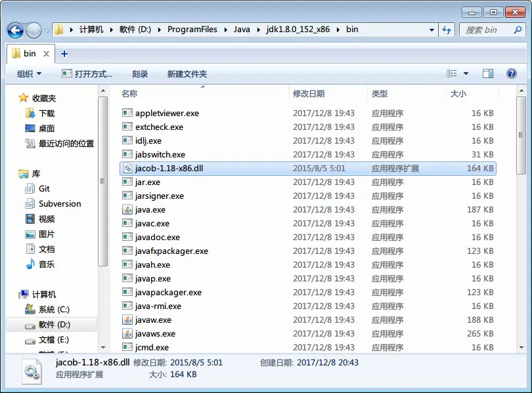Click the Subversion library icon
Viewport: 532px width, 393px height.
(x=30, y=203)
